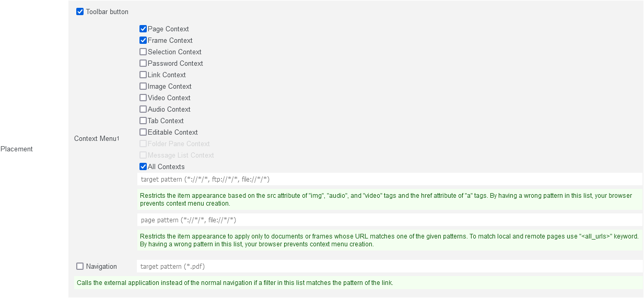Click the Context Menu footnote label
This screenshot has height=298, width=644.
pos(97,139)
